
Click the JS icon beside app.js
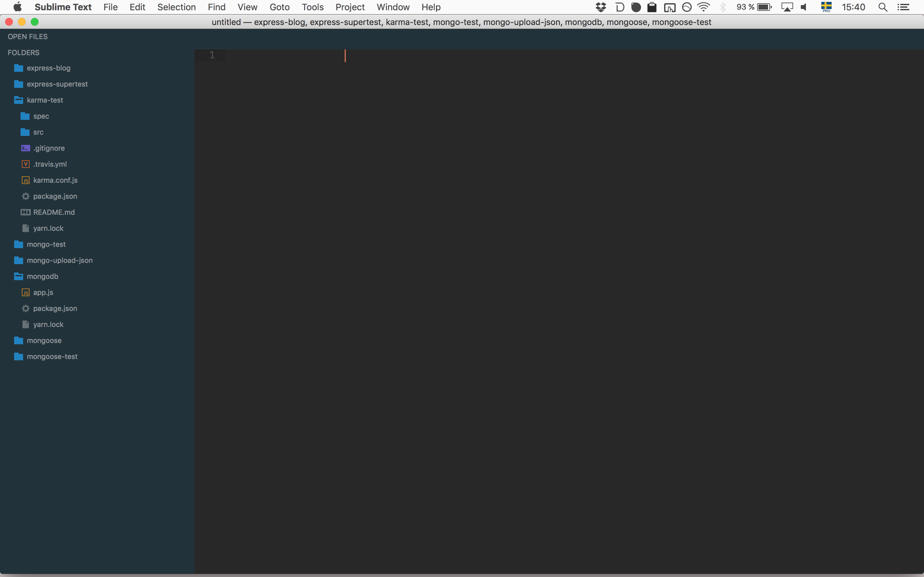pos(26,292)
